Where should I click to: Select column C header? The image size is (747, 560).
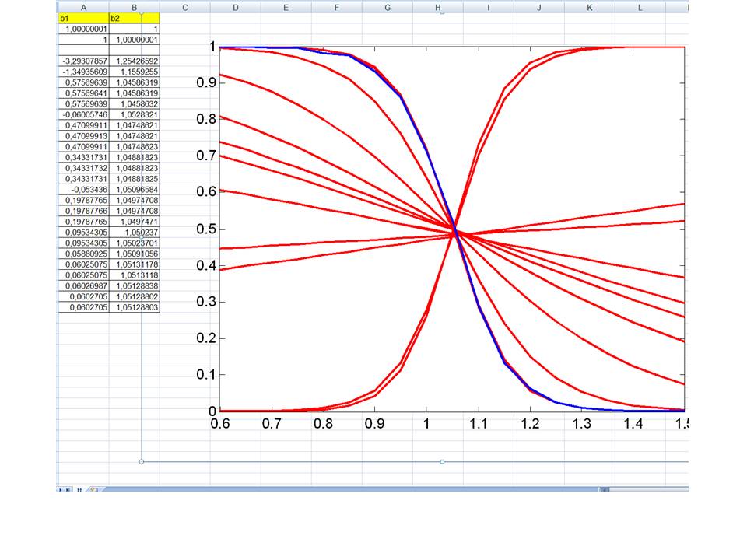coord(185,7)
